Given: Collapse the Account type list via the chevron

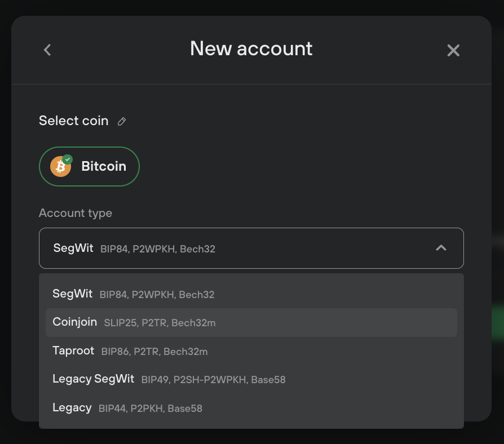Looking at the screenshot, I should point(441,248).
